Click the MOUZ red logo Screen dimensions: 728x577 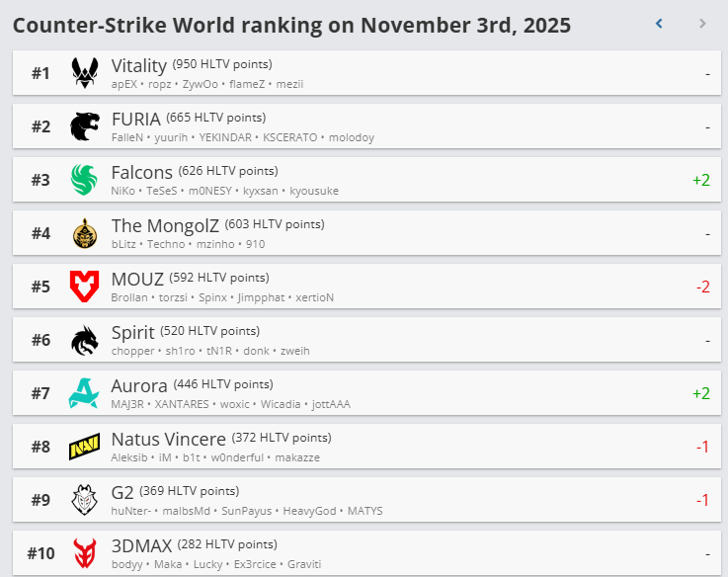[84, 287]
